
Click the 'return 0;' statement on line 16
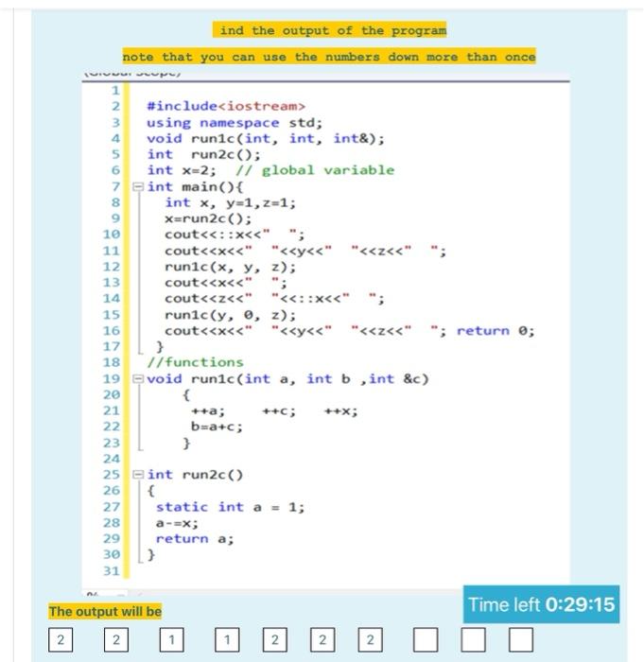point(496,331)
